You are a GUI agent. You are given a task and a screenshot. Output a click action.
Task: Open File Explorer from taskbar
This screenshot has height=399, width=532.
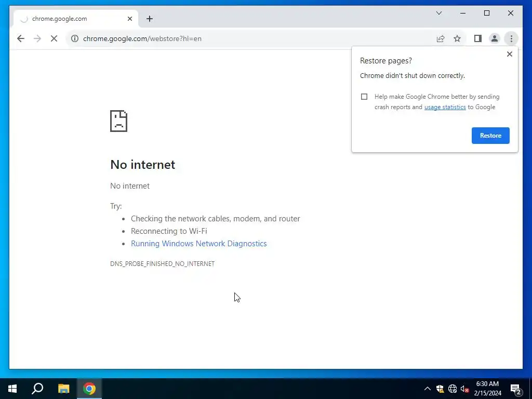tap(63, 389)
